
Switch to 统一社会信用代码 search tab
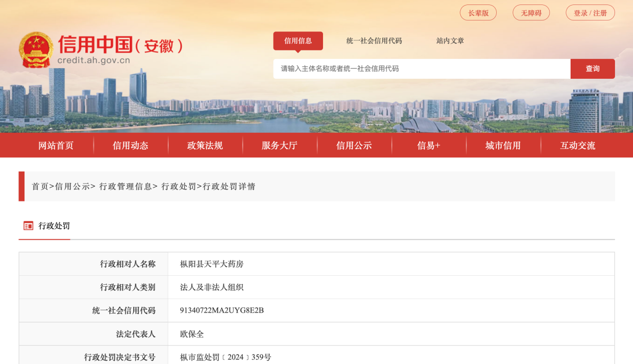tap(374, 41)
